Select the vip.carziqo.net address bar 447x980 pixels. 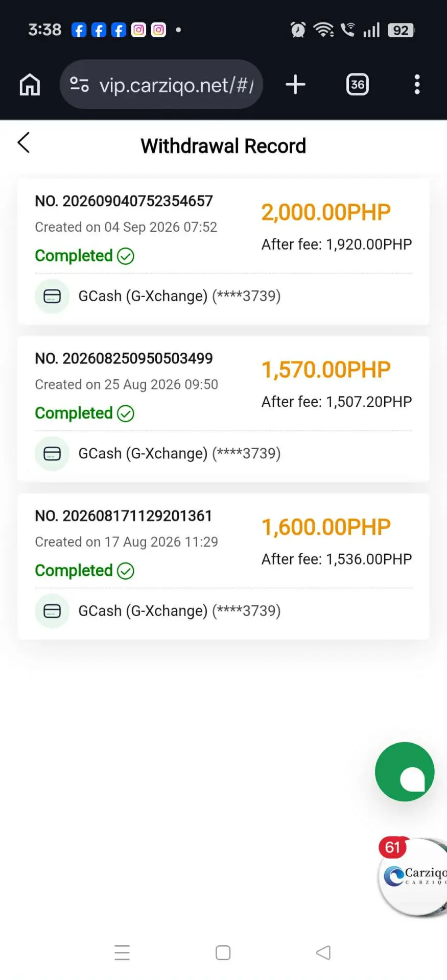click(x=161, y=85)
